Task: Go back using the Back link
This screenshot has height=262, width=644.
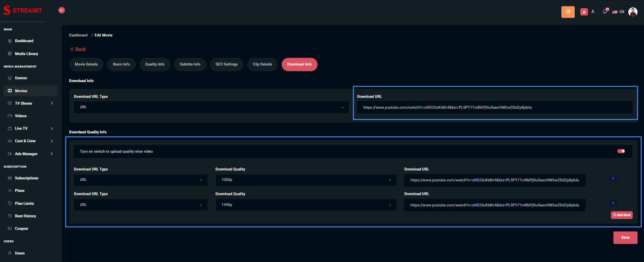Action: (78, 49)
